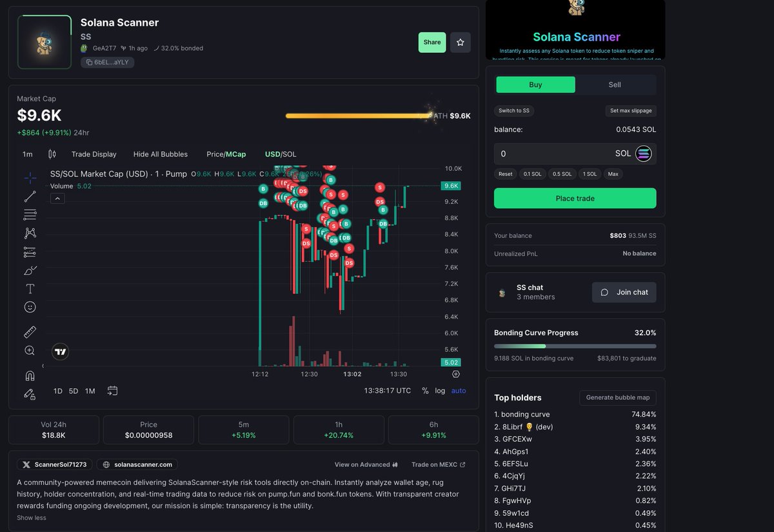Click Place trade button

[x=575, y=198]
